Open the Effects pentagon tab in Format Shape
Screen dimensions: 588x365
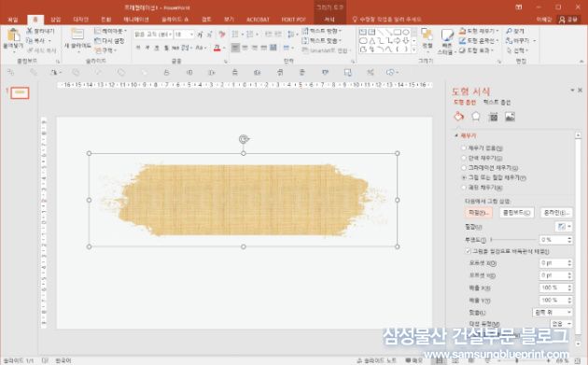[x=476, y=117]
